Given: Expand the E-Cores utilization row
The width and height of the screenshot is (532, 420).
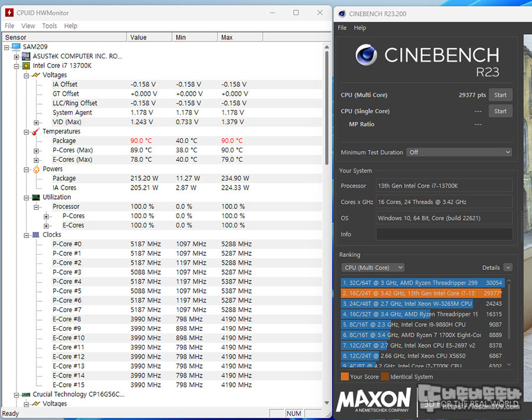Looking at the screenshot, I should 46,226.
